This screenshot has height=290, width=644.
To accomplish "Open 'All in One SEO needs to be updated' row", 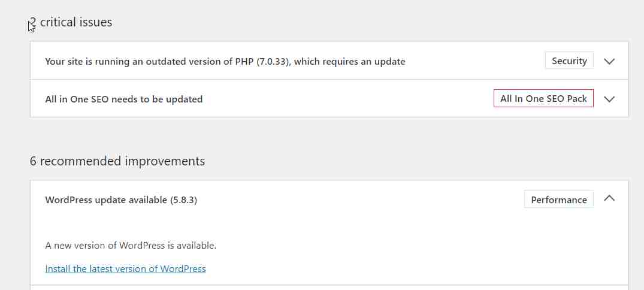I will (123, 99).
